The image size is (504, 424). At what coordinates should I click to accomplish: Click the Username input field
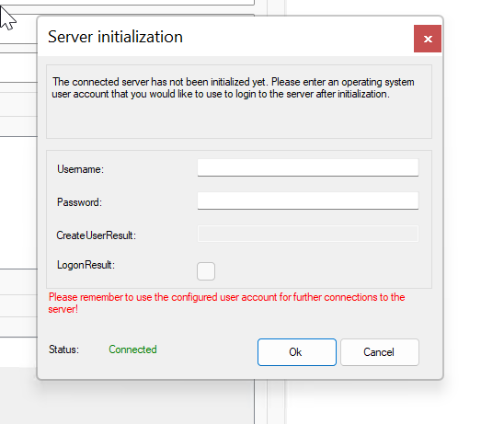tap(308, 167)
